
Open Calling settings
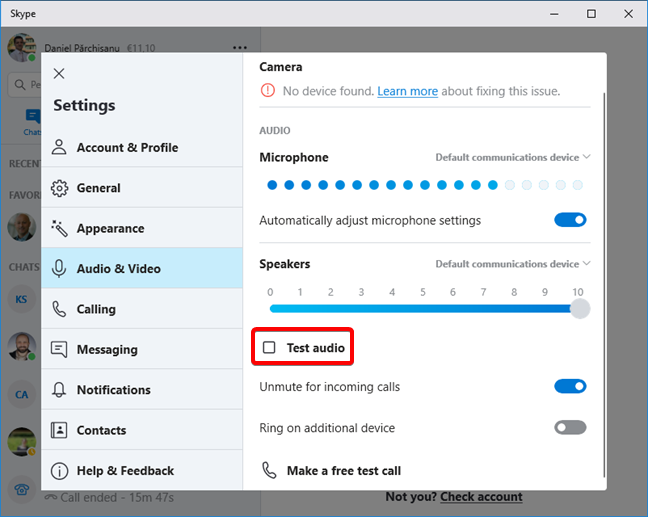[x=142, y=309]
